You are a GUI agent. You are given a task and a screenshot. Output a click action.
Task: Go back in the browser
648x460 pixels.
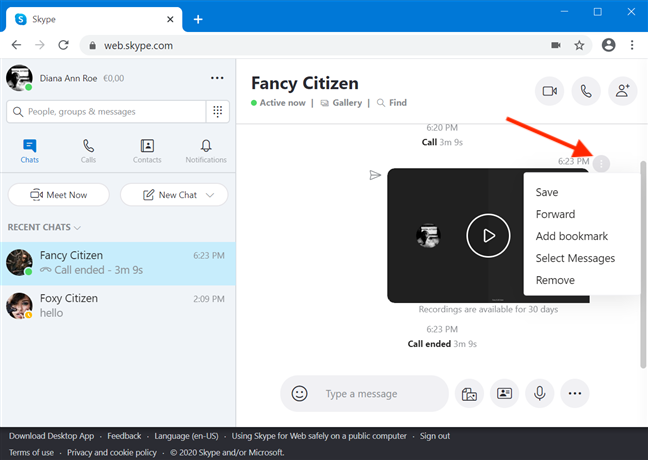(x=16, y=45)
